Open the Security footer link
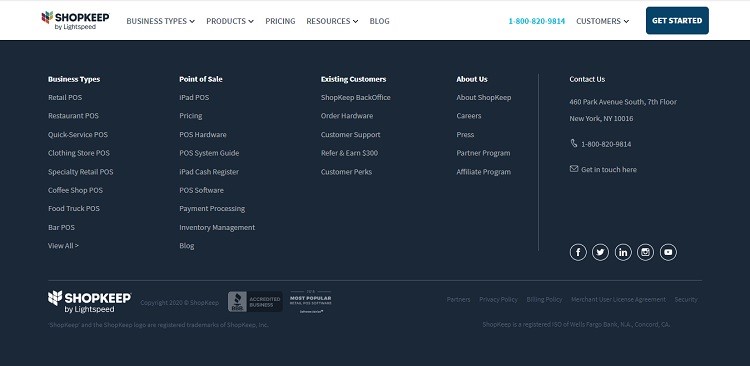Image resolution: width=750 pixels, height=366 pixels. (686, 299)
